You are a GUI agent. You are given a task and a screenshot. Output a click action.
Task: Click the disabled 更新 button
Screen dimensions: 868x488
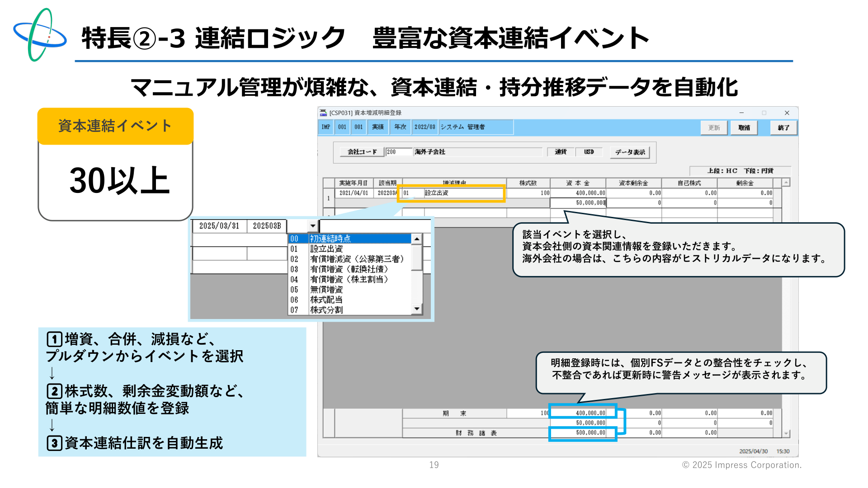714,128
